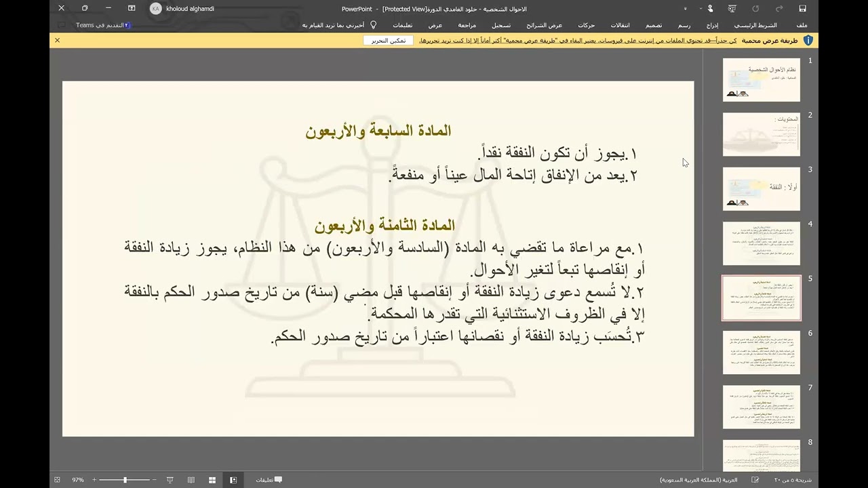
Task: Select slide 4 thumbnail
Action: 761,243
